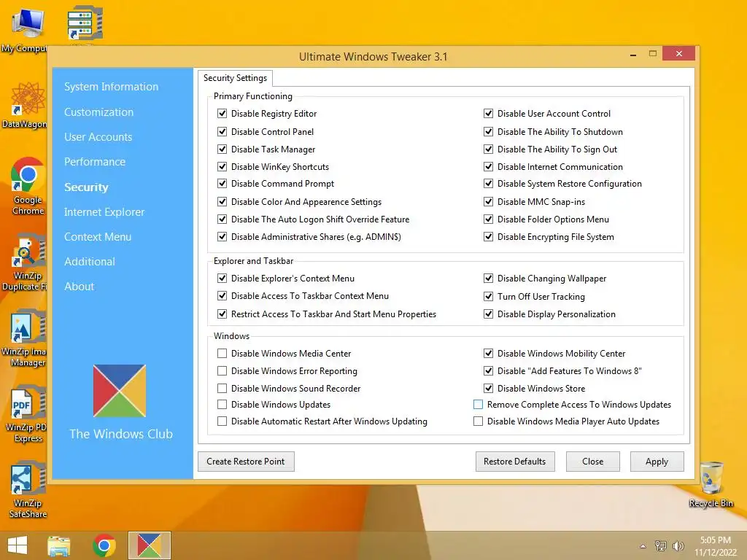This screenshot has height=560, width=747.
Task: Toggle Disable Explorer's Context Menu
Action: click(x=222, y=278)
